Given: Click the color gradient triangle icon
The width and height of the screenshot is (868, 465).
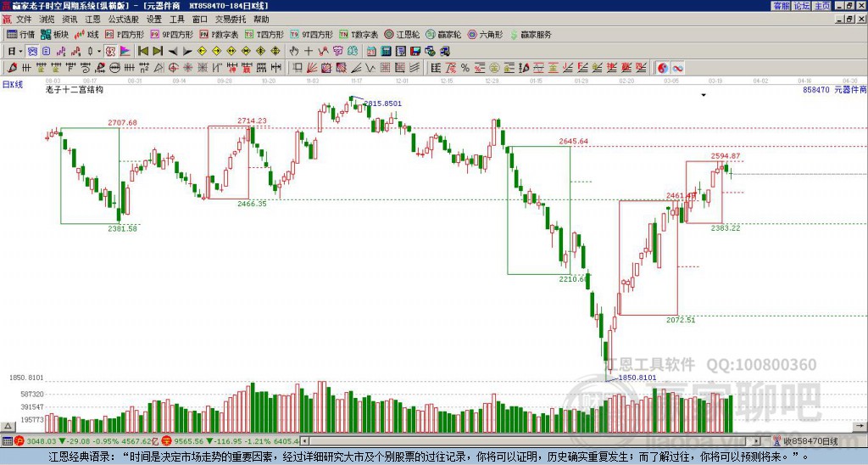Looking at the screenshot, I should 125,52.
